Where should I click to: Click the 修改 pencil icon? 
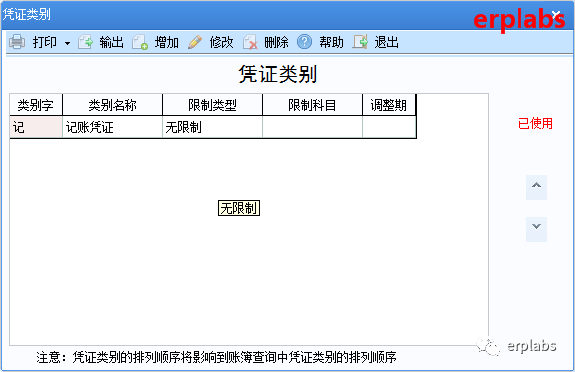coord(195,42)
